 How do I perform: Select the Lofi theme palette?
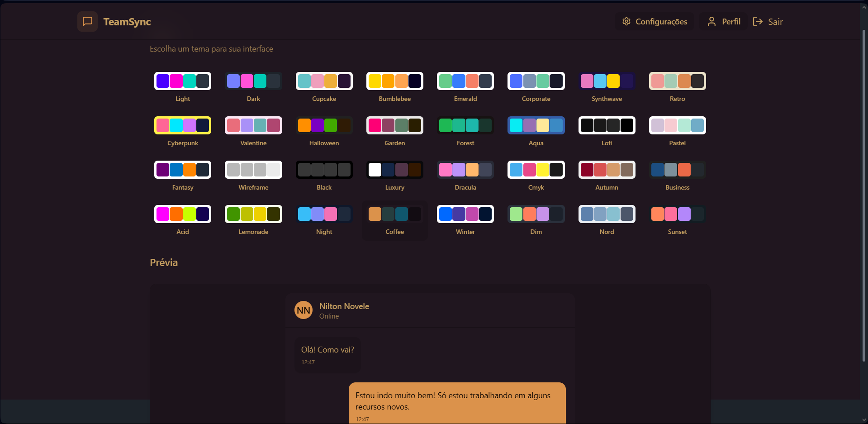coord(607,125)
